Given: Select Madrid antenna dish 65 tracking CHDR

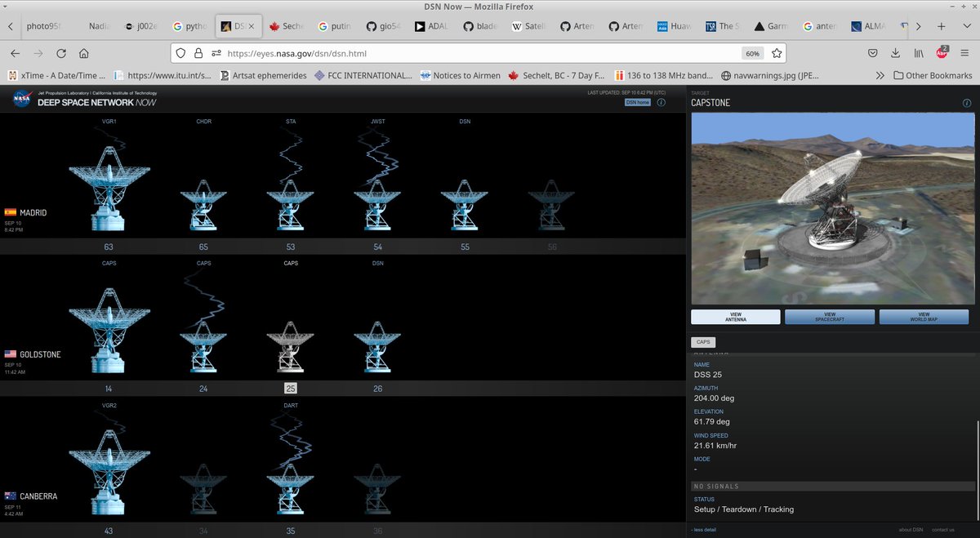Looking at the screenshot, I should (x=203, y=206).
